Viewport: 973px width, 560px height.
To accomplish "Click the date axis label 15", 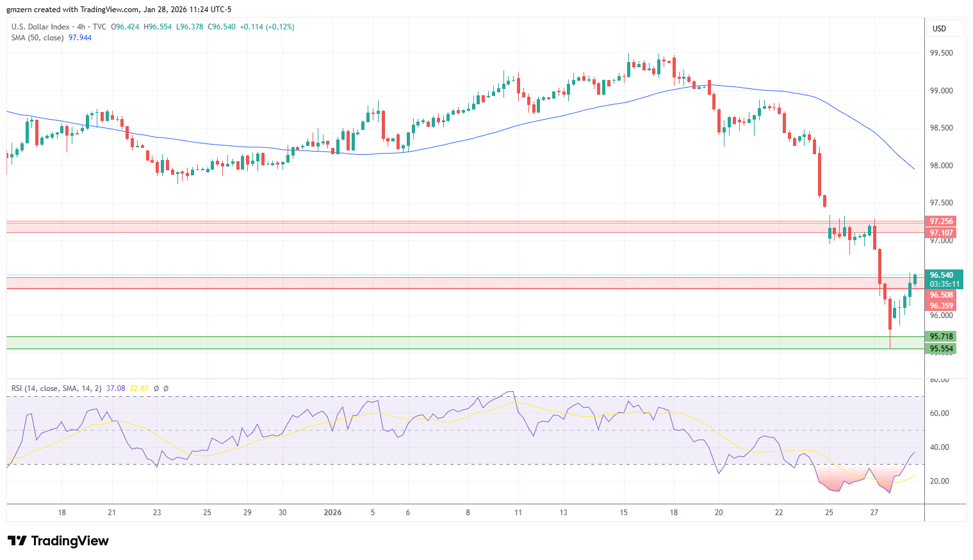I will pos(623,513).
